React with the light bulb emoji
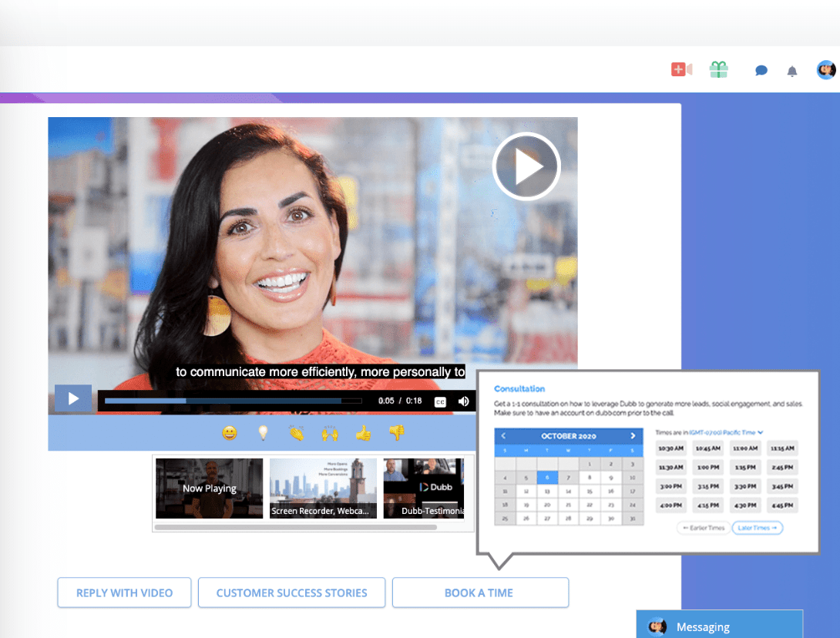 coord(263,433)
